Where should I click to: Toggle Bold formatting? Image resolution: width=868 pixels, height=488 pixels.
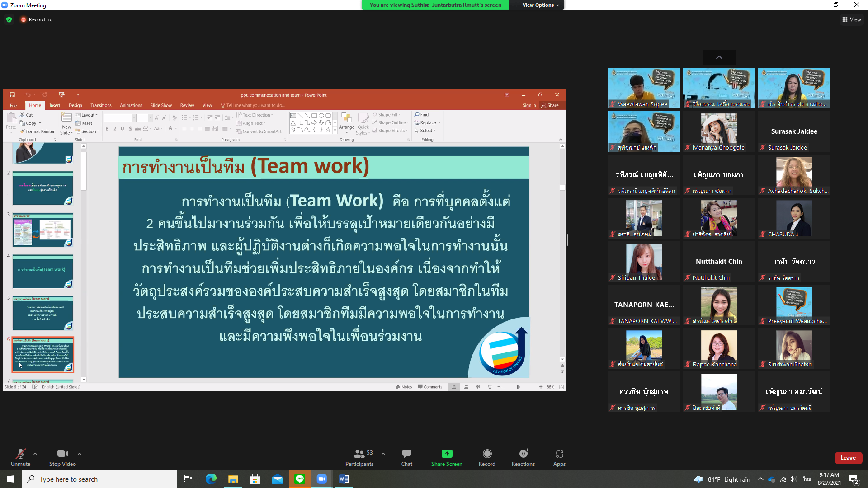pyautogui.click(x=107, y=129)
